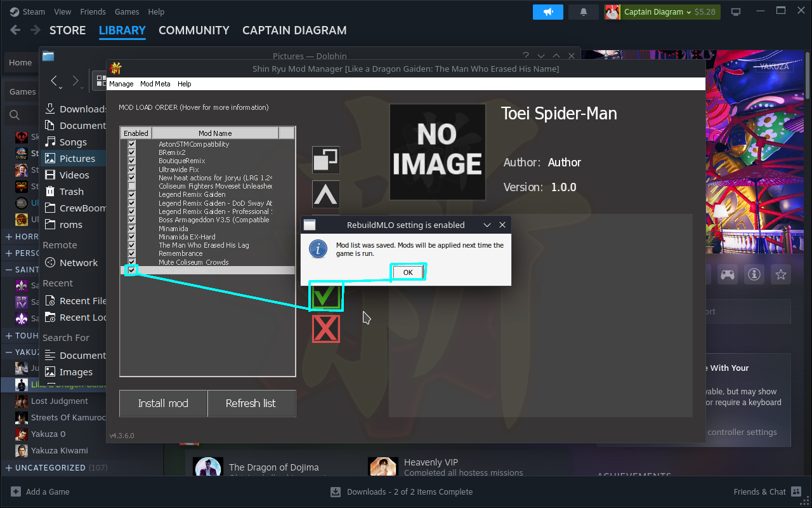
Task: Click the dialog's title bar chevron button
Action: [x=487, y=225]
